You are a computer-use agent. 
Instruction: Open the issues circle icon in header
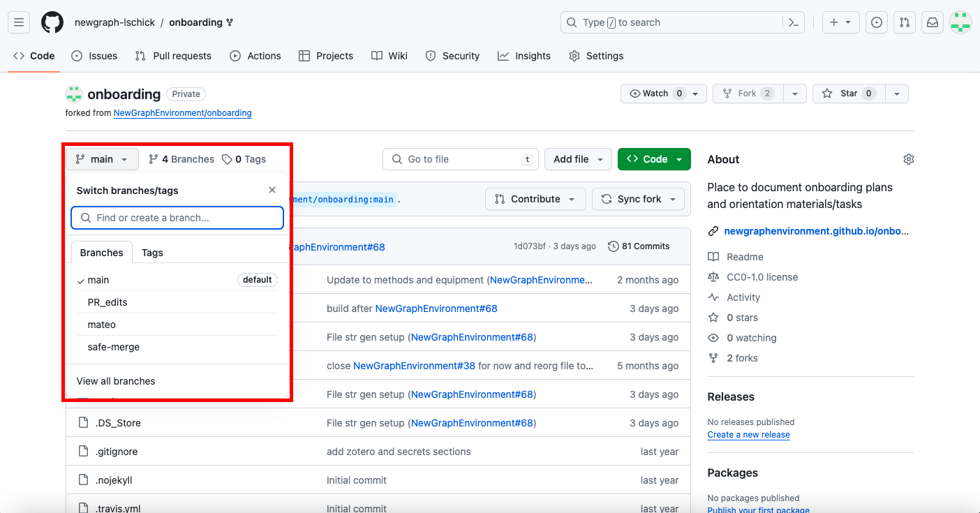877,22
